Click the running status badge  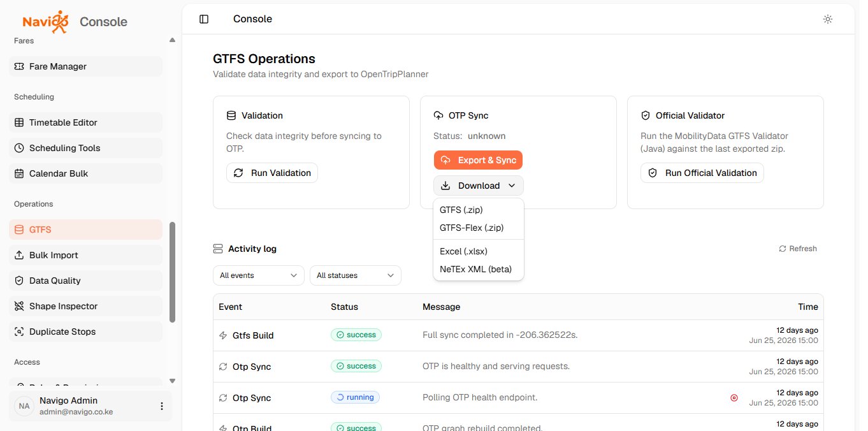point(355,397)
